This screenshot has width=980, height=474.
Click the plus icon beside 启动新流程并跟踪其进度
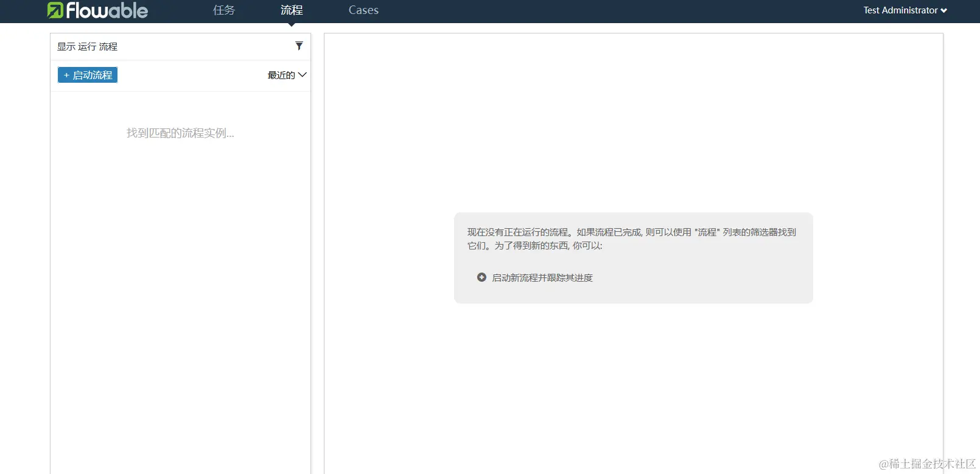pos(481,277)
